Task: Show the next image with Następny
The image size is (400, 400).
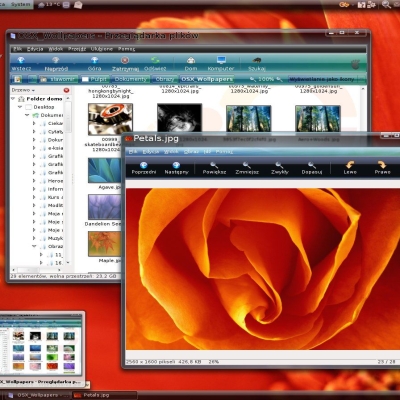Action: 176,168
